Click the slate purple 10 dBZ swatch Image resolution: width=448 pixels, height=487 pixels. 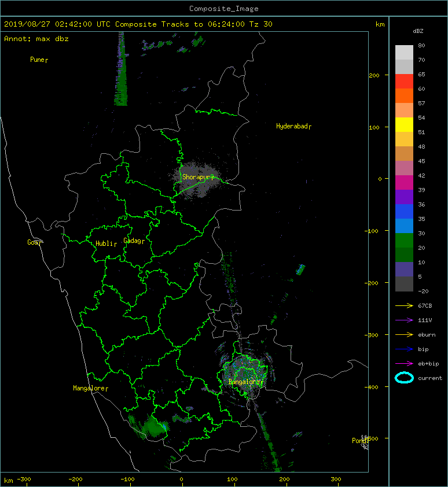pos(404,269)
